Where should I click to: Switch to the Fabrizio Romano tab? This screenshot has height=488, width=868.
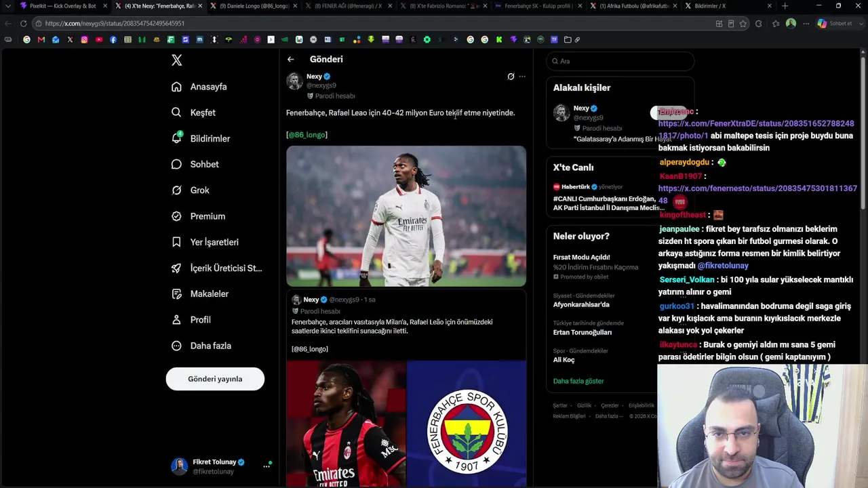(444, 6)
